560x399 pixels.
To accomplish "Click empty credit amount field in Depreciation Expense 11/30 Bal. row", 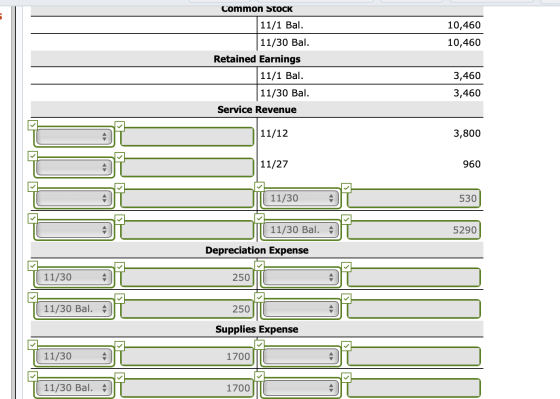I will (x=414, y=309).
